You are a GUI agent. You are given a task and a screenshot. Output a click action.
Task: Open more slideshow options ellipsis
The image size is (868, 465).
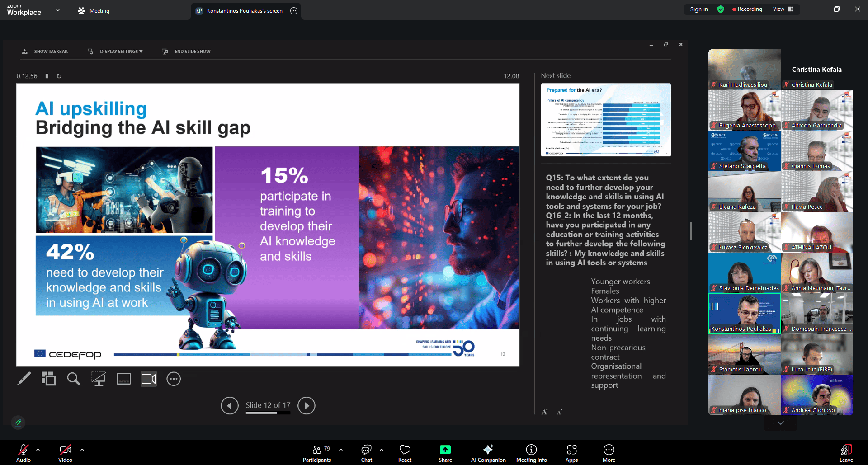(x=174, y=379)
